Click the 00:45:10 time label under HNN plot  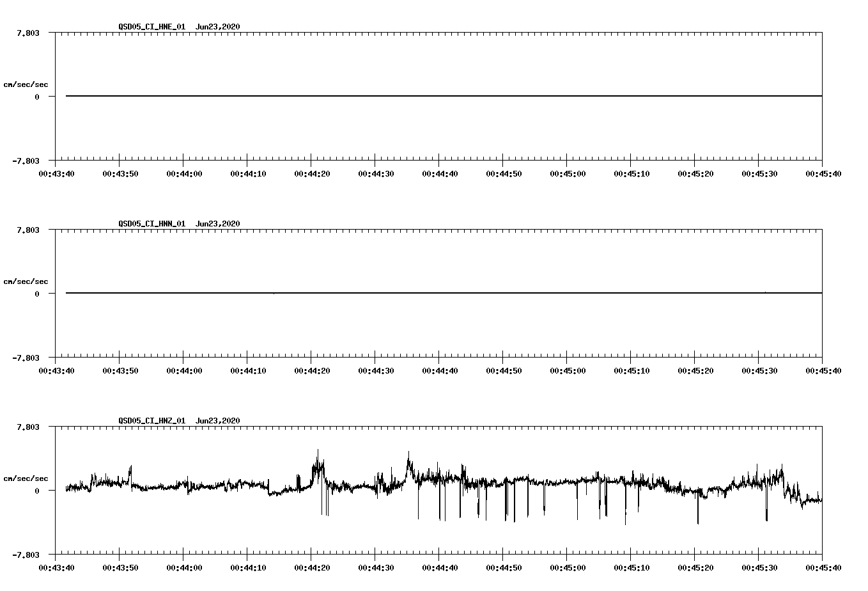[x=632, y=370]
